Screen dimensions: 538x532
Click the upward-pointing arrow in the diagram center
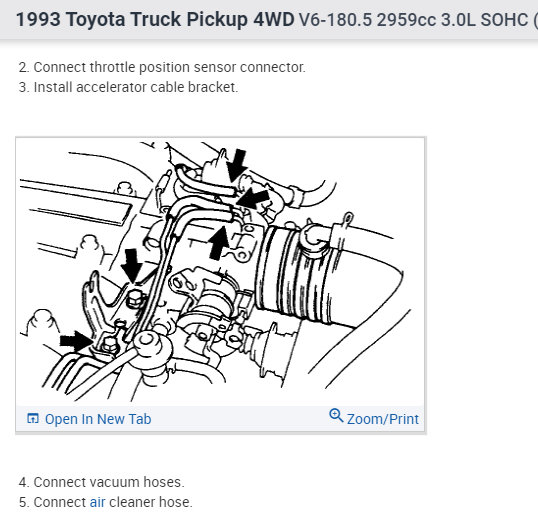coord(219,243)
